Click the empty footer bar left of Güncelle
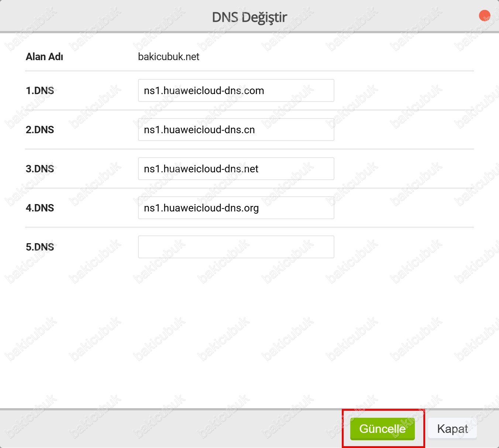The height and width of the screenshot is (448, 499). pyautogui.click(x=166, y=429)
